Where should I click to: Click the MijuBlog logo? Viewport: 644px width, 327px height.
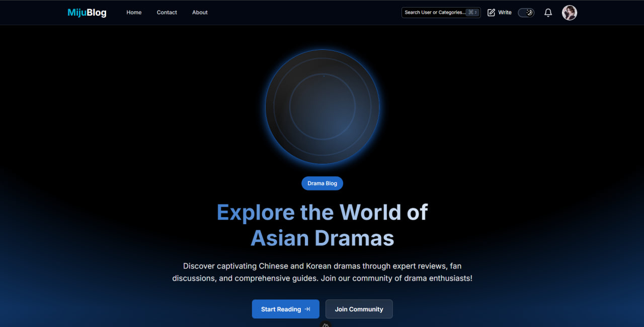tap(87, 13)
